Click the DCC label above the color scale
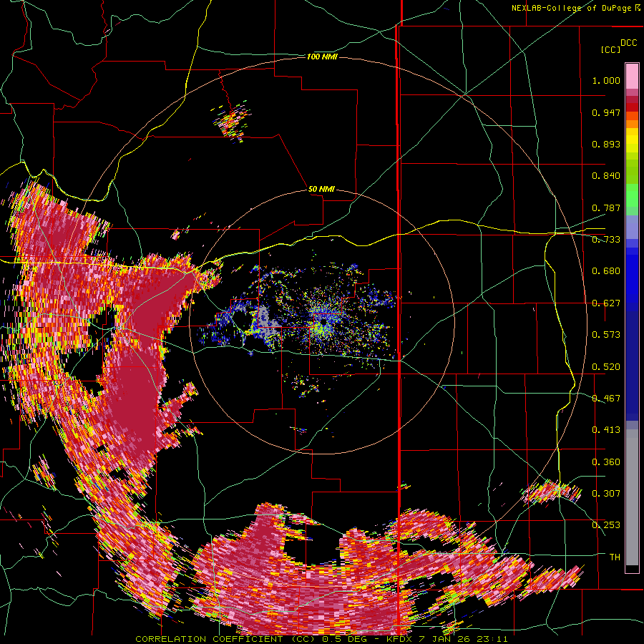 click(628, 43)
